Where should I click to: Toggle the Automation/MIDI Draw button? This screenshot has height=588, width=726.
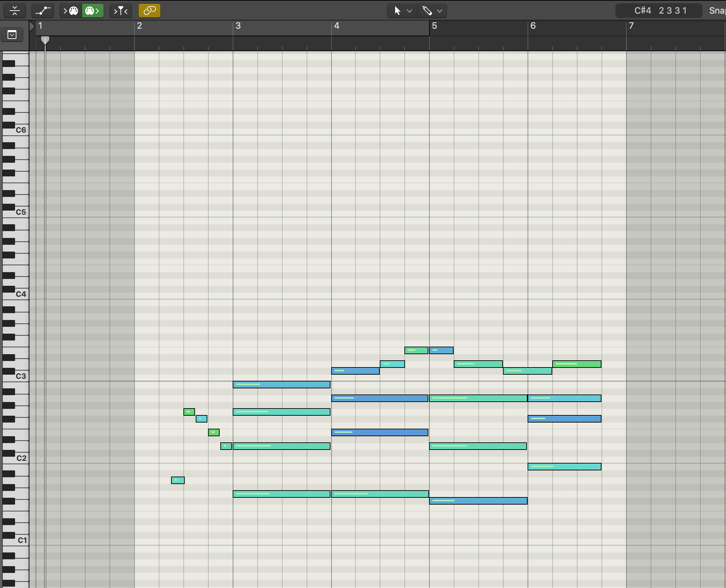[43, 11]
